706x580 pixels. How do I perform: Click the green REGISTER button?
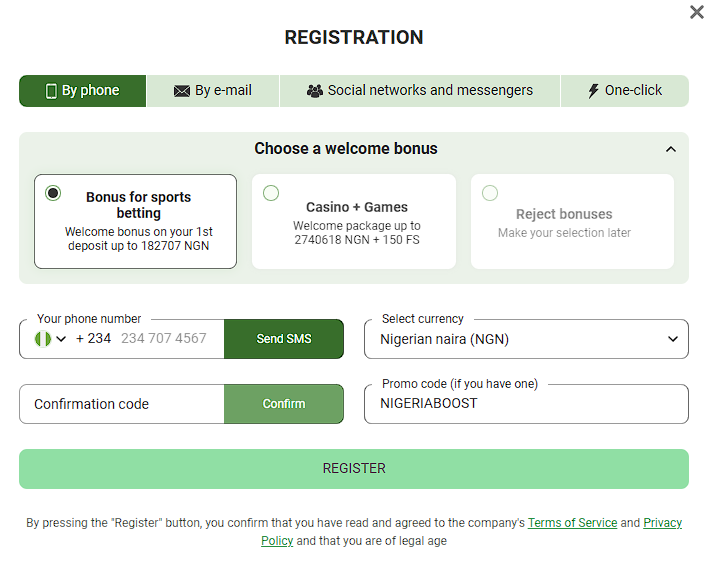(354, 469)
